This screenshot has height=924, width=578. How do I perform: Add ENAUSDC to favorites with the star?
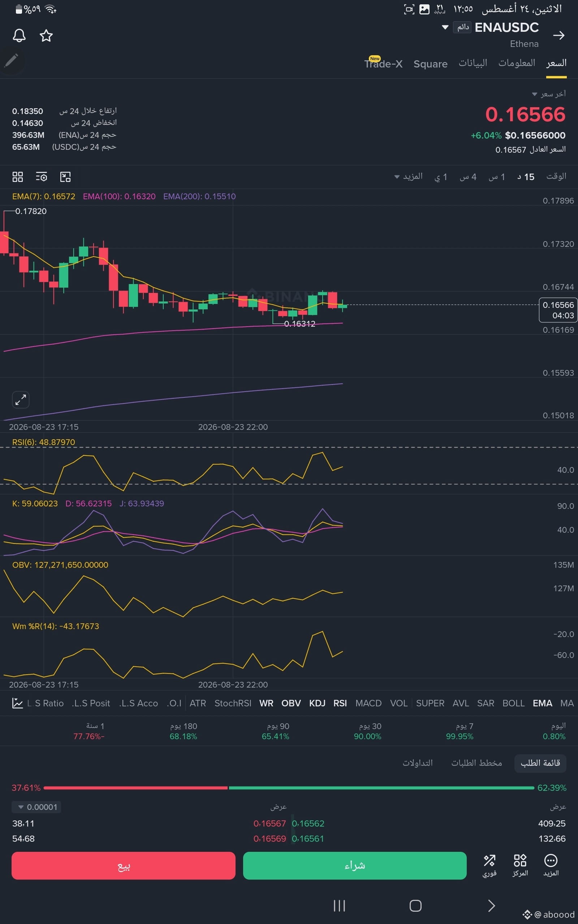tap(46, 35)
